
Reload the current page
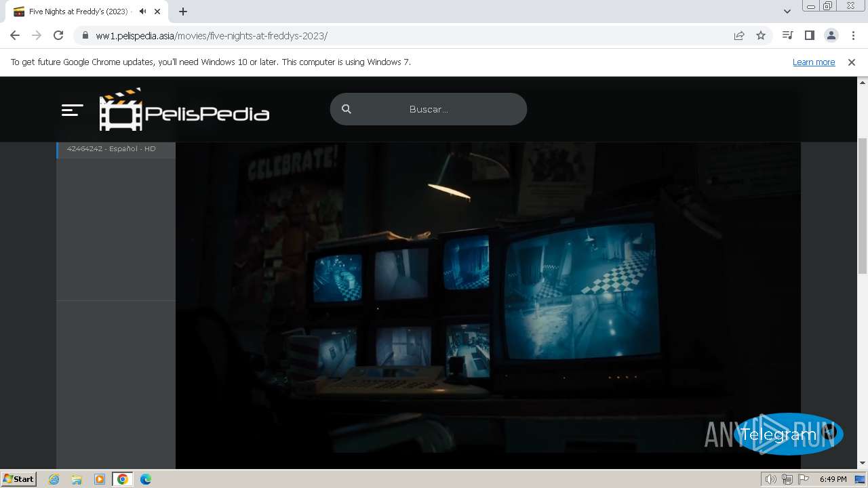[58, 36]
